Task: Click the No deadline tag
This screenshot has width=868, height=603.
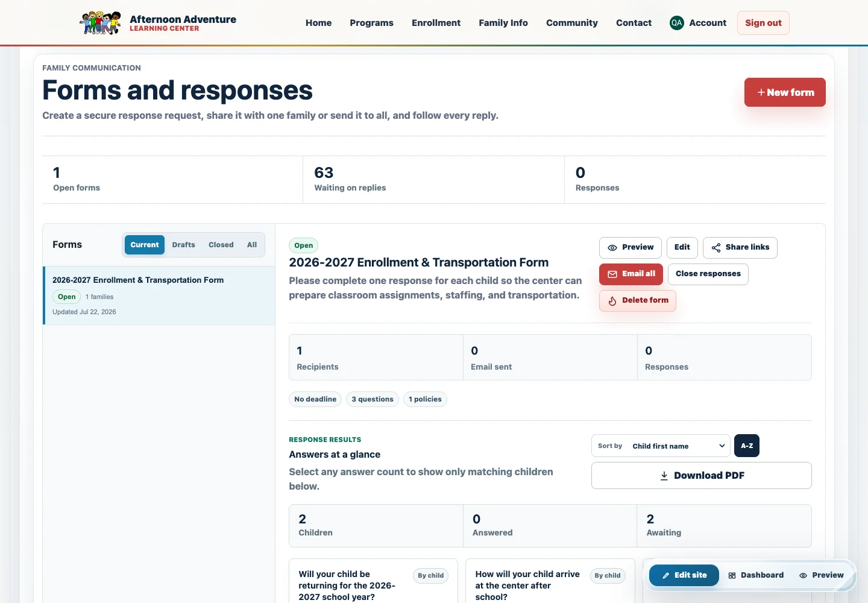Action: (315, 399)
